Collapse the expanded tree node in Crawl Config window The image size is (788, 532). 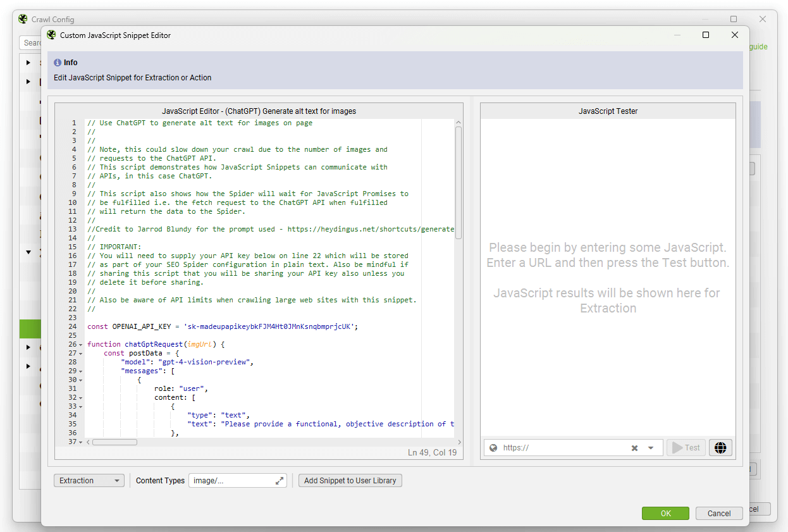(x=28, y=252)
